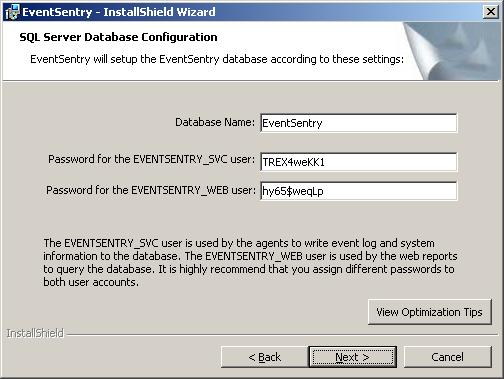The width and height of the screenshot is (504, 379).
Task: Click the 'Database Name:' label
Action: 215,122
